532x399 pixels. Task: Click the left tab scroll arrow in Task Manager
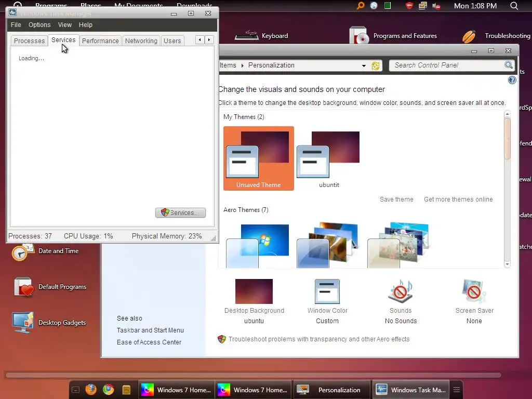pyautogui.click(x=200, y=39)
